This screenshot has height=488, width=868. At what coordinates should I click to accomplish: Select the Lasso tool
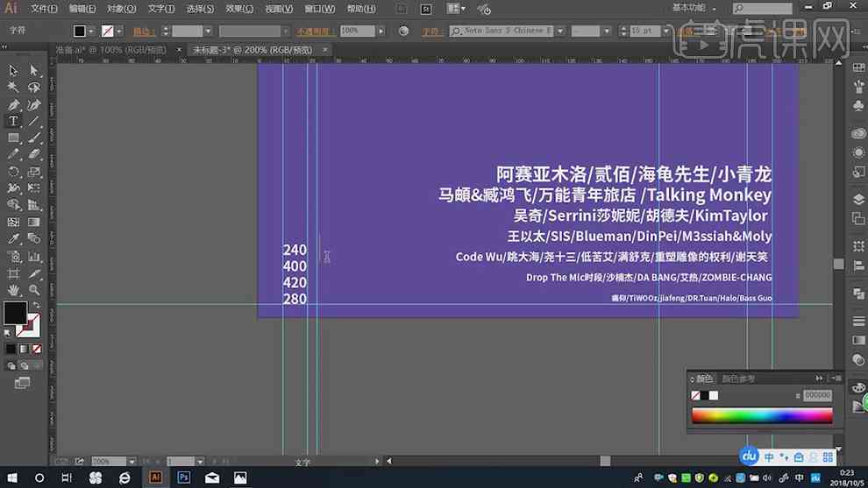[x=34, y=87]
